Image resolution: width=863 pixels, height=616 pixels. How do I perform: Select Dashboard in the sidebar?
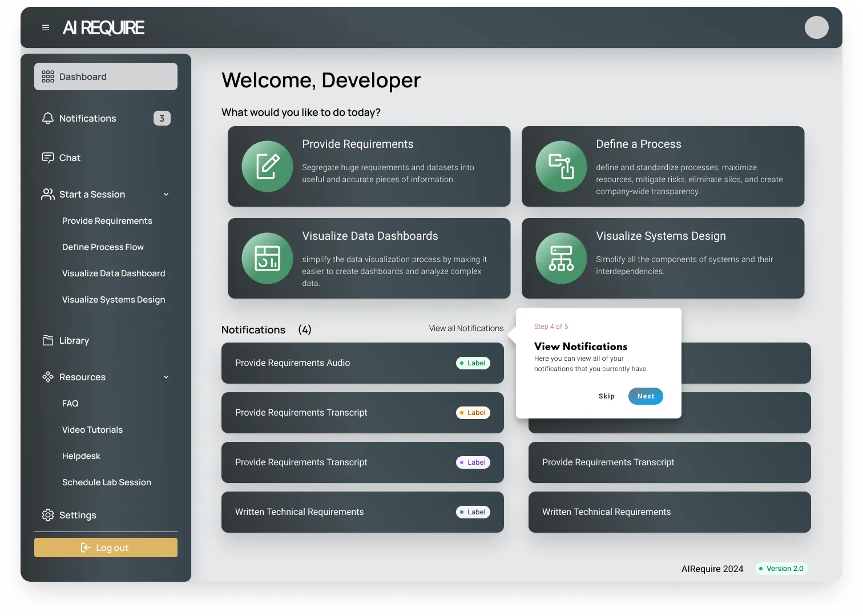(x=106, y=77)
